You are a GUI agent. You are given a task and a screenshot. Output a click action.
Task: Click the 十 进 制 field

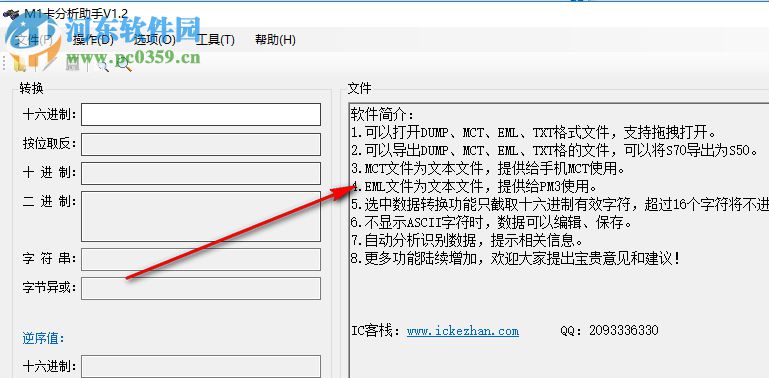coord(201,174)
